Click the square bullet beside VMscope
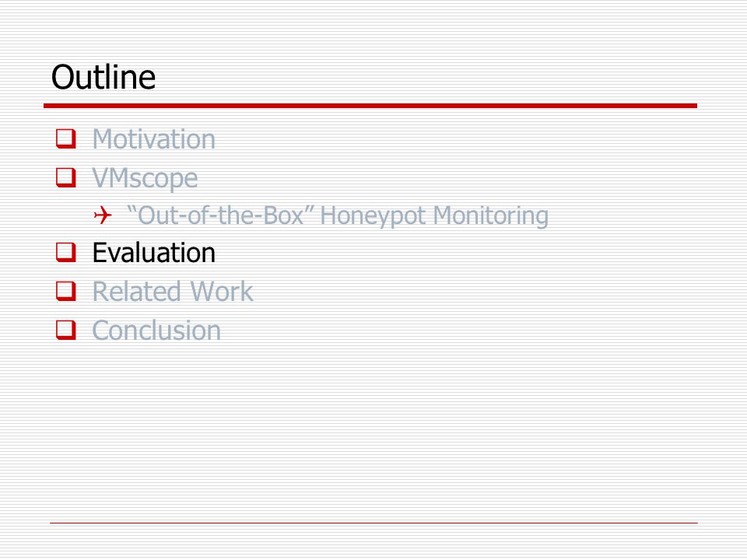The image size is (747, 560). click(x=65, y=177)
